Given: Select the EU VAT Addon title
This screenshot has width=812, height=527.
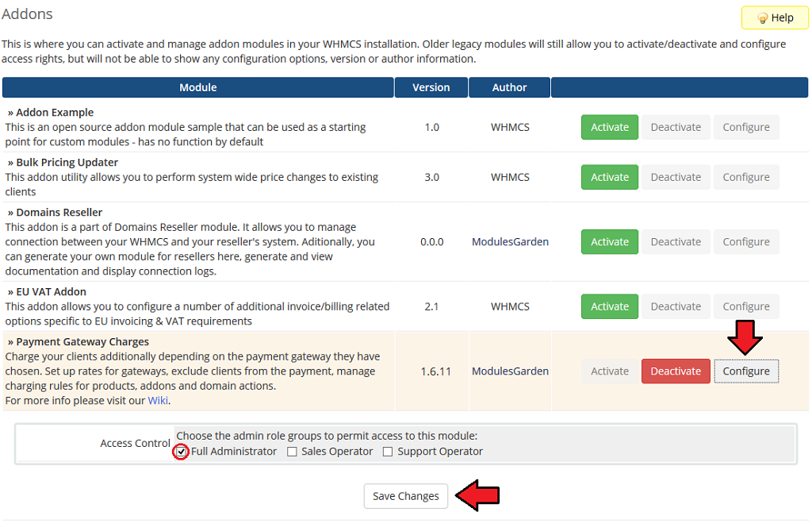Looking at the screenshot, I should pos(51,292).
